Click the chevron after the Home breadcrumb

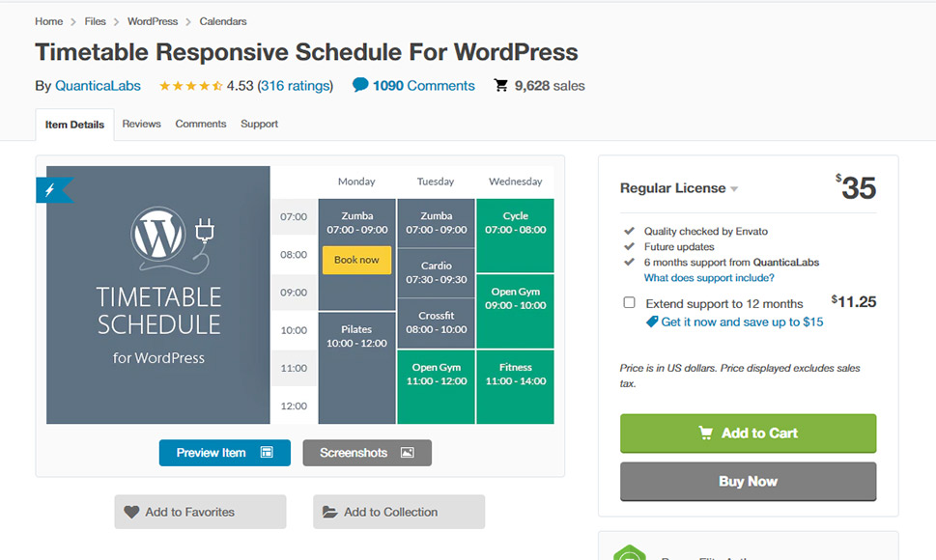click(73, 22)
